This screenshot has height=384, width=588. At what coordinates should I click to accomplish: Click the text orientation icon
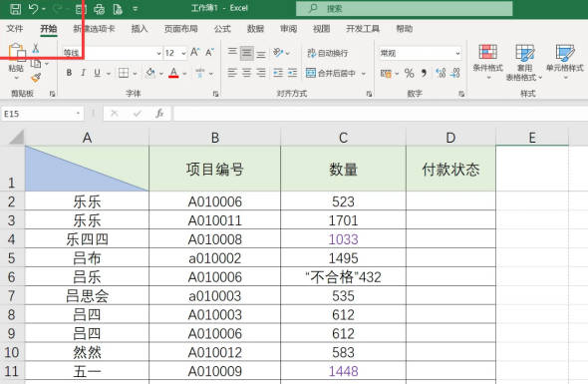click(x=278, y=53)
